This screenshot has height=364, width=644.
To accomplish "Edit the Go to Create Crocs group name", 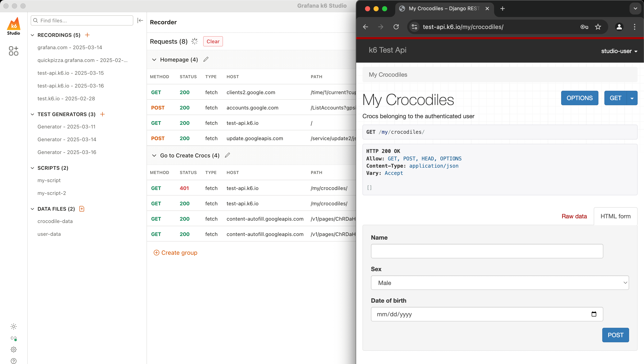I will tap(227, 155).
